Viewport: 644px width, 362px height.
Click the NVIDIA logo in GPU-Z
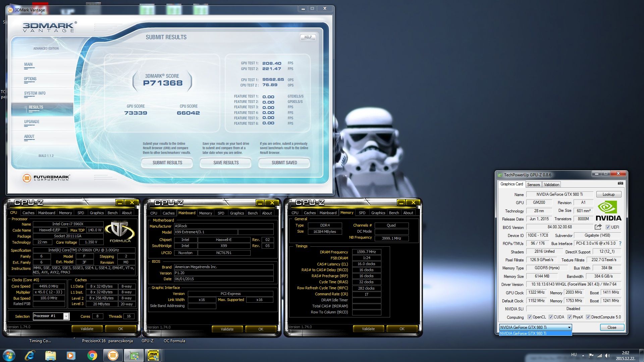click(608, 211)
